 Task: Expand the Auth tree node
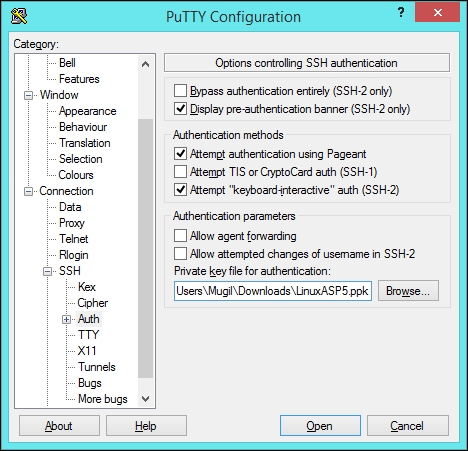pyautogui.click(x=66, y=319)
